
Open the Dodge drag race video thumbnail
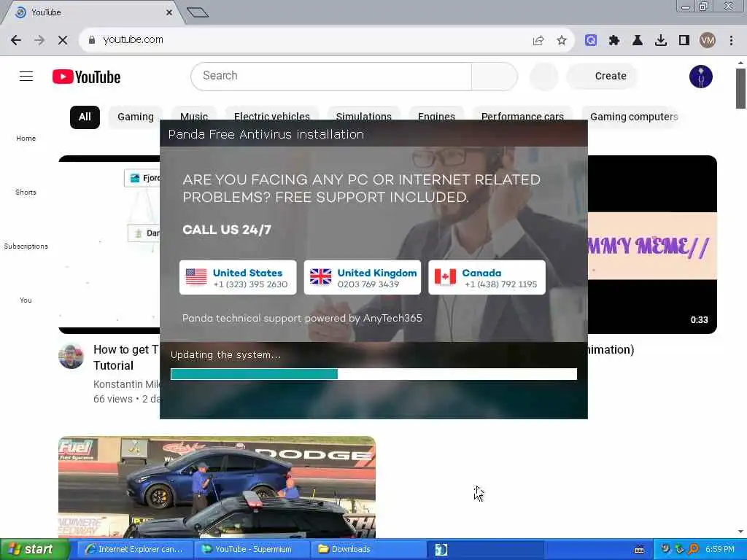[217, 487]
